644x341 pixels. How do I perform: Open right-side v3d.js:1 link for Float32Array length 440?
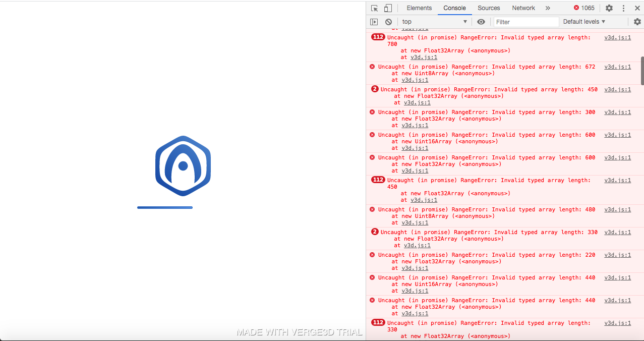click(618, 300)
